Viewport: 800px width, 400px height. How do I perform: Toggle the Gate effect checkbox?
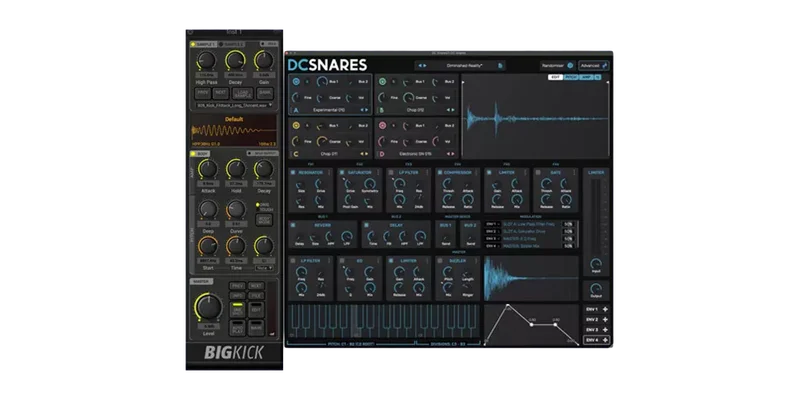click(x=538, y=172)
